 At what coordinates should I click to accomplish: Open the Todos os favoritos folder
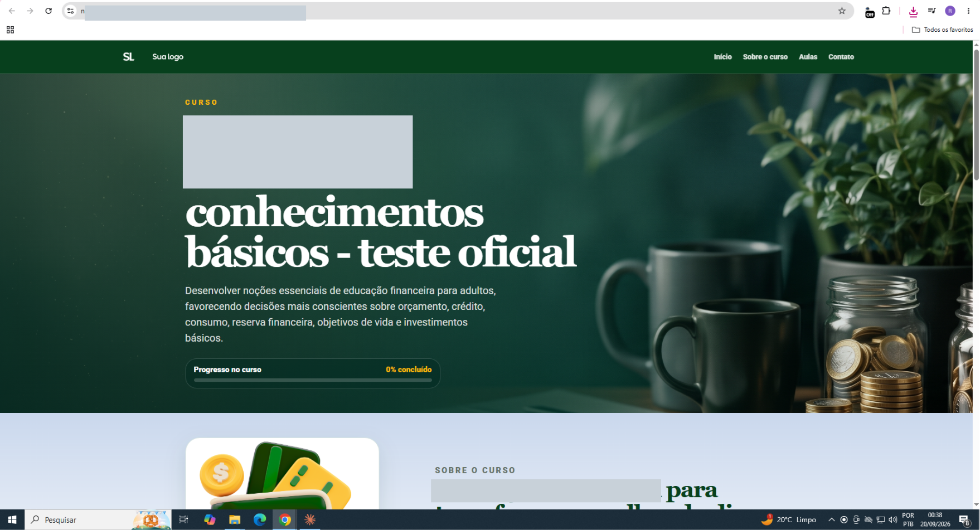click(942, 30)
